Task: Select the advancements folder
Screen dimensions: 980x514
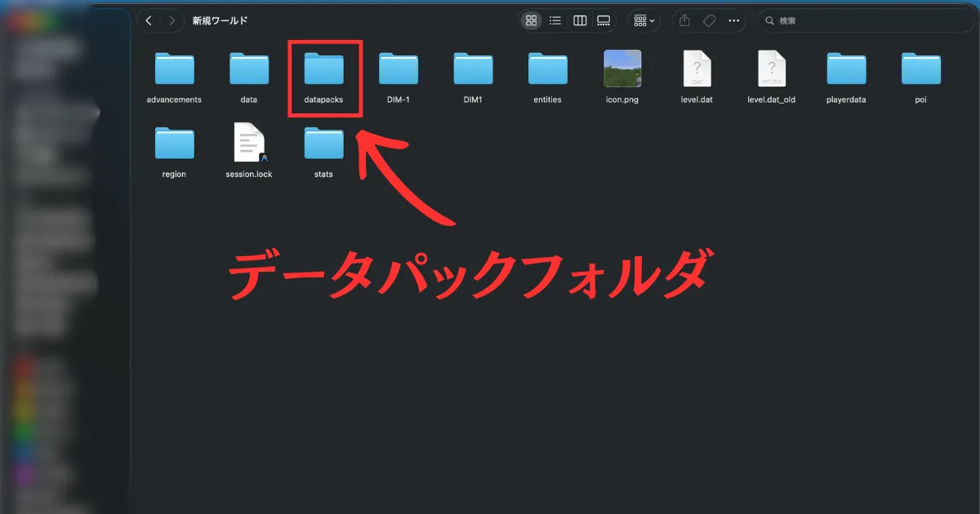Action: pos(174,70)
